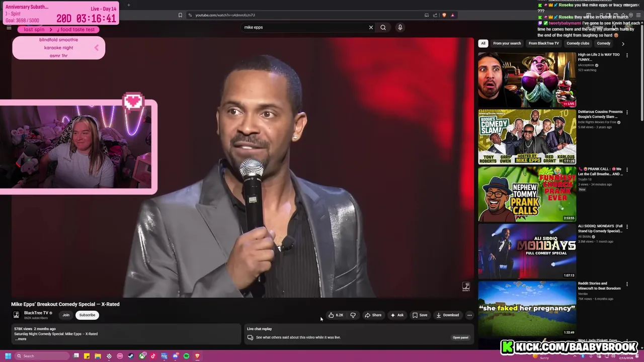Open Task View from taskbar

[x=76, y=356]
